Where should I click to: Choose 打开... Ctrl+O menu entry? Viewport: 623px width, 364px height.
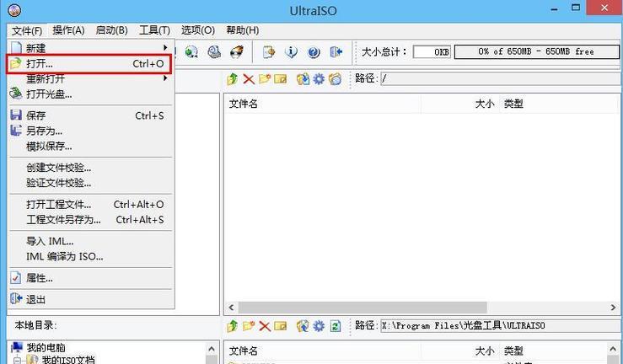coord(89,64)
